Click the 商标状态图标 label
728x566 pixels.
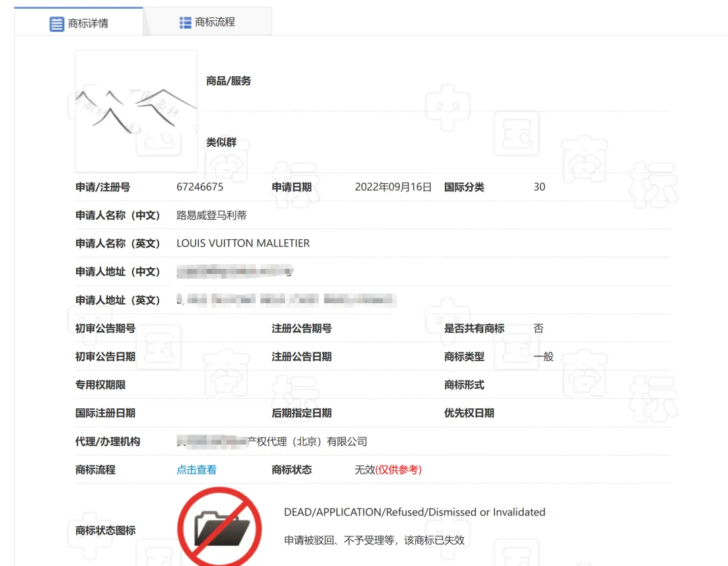[105, 530]
